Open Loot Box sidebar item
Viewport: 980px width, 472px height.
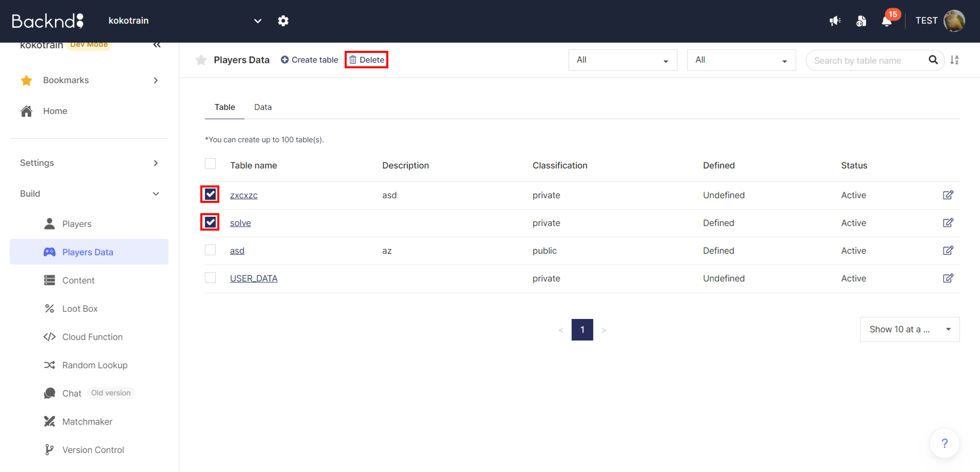point(89,308)
